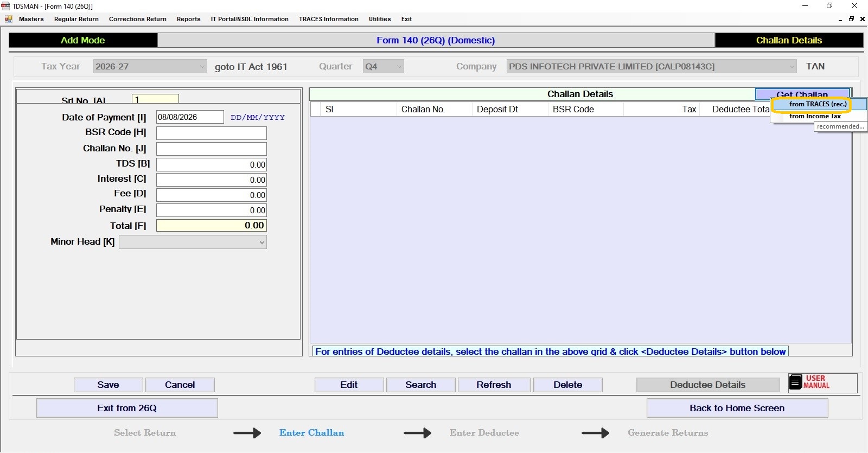
Task: Click Back to Home Screen button
Action: [x=737, y=408]
